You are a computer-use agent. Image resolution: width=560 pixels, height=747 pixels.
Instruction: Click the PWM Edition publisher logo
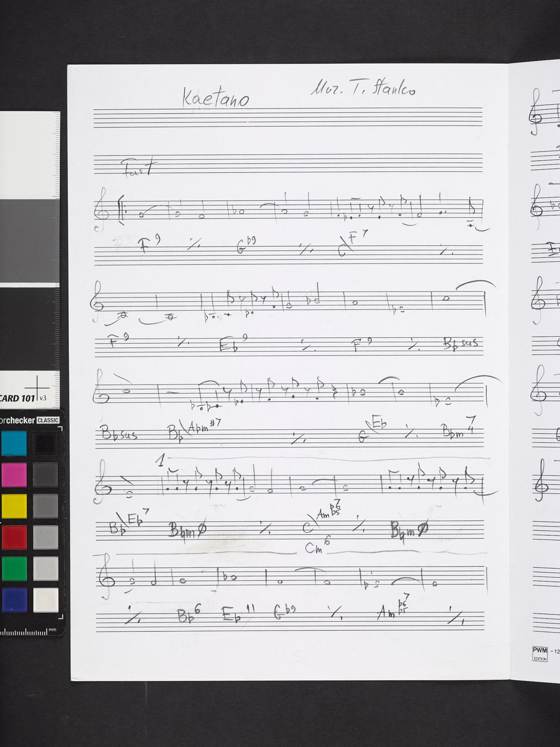[540, 653]
